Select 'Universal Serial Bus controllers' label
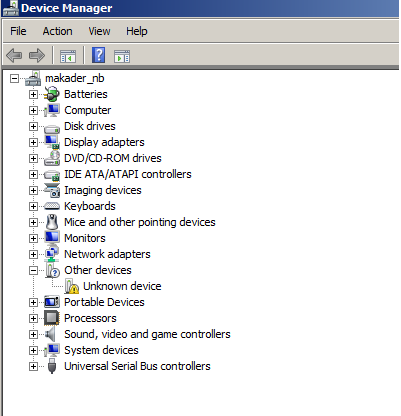 coord(137,366)
